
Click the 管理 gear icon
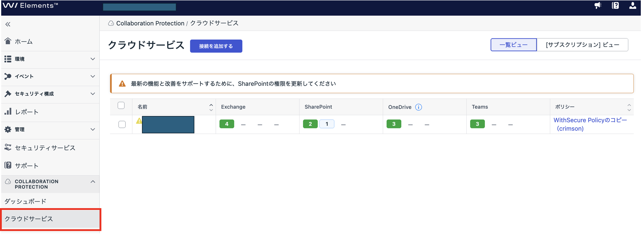[8, 129]
